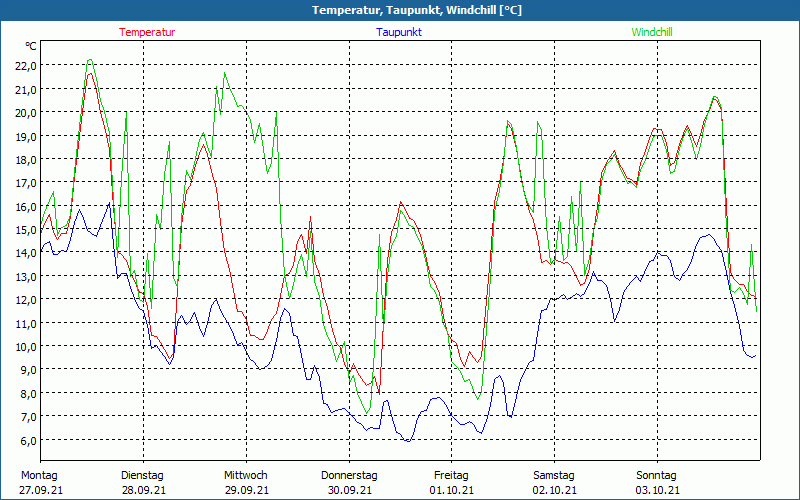The height and width of the screenshot is (500, 800).
Task: Click the 'Freitag' day label
Action: tap(451, 476)
